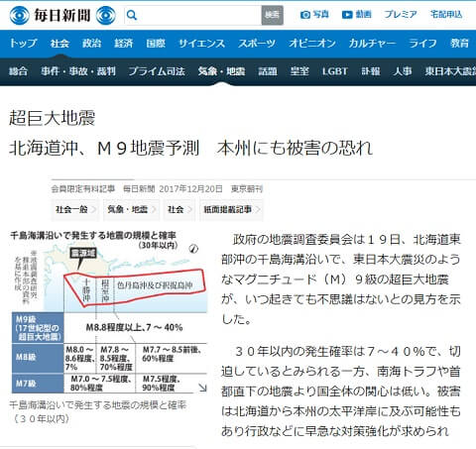This screenshot has height=449, width=476.
Task: Open 総合 in the sub navigation
Action: [x=18, y=71]
